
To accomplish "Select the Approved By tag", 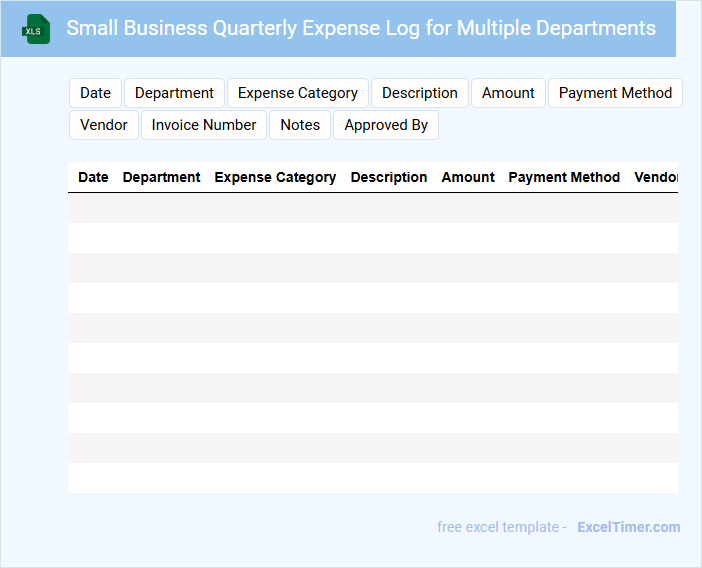I will pyautogui.click(x=386, y=125).
